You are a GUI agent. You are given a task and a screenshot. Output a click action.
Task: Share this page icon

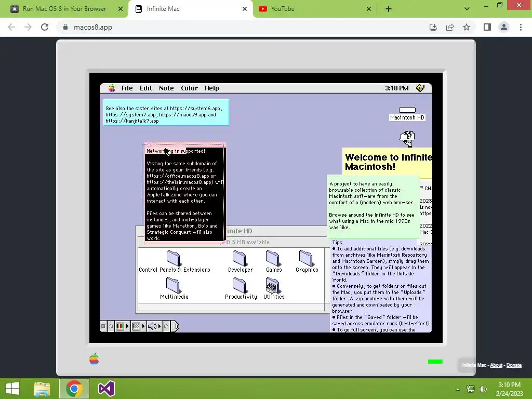point(450,27)
